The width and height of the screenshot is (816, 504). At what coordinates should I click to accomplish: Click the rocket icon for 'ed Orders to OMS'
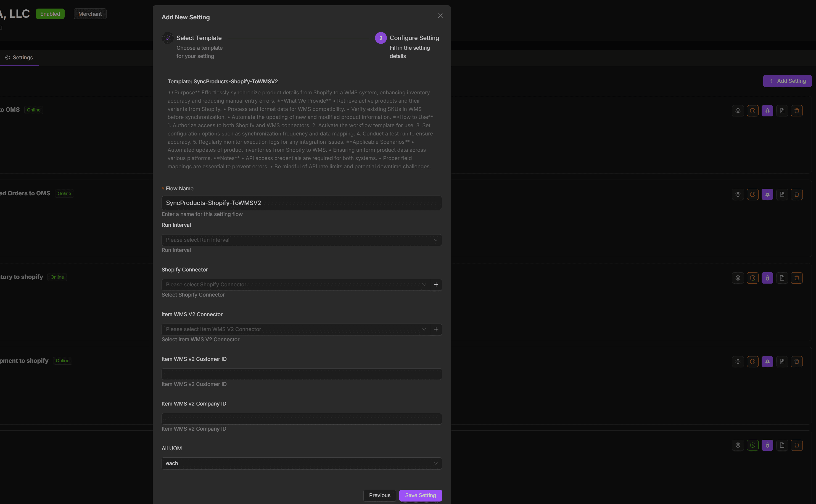767,194
